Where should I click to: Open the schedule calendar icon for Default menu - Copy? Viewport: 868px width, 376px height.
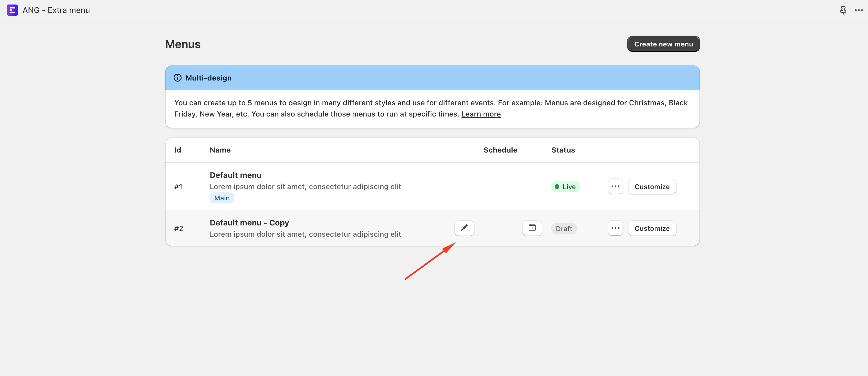(532, 228)
